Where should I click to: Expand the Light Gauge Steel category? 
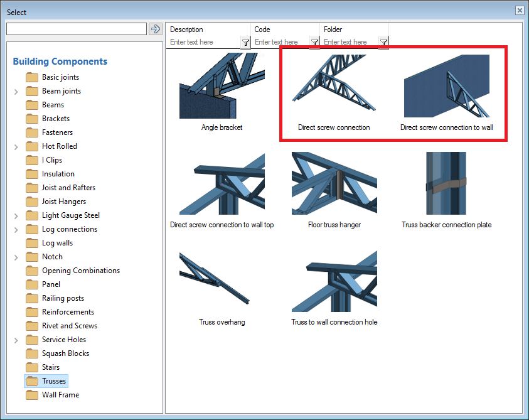(x=16, y=215)
